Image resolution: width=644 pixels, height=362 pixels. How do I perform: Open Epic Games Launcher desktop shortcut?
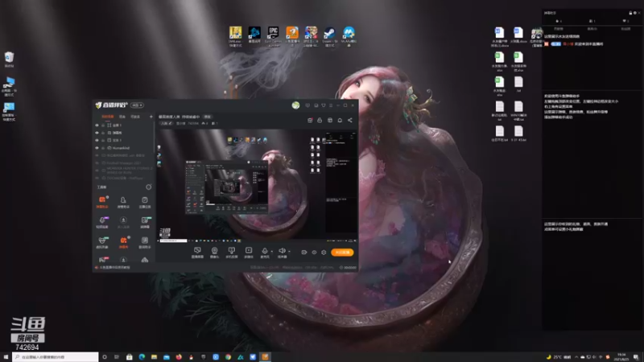[x=273, y=35]
